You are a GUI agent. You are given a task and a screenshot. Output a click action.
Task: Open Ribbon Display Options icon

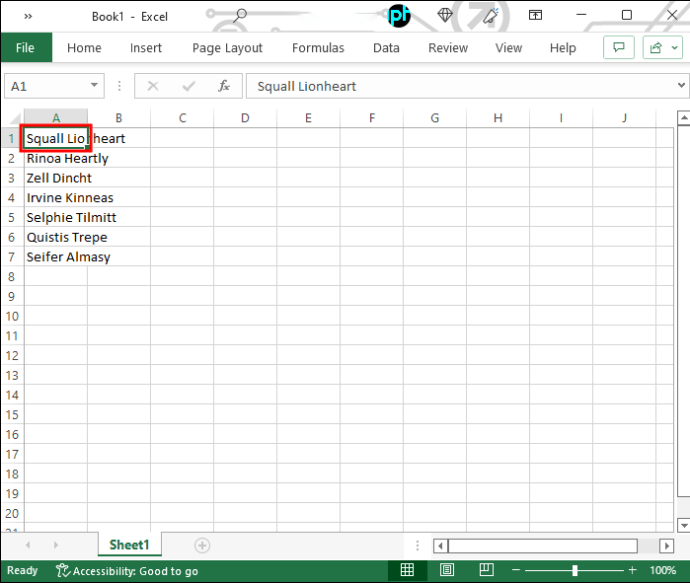(535, 15)
